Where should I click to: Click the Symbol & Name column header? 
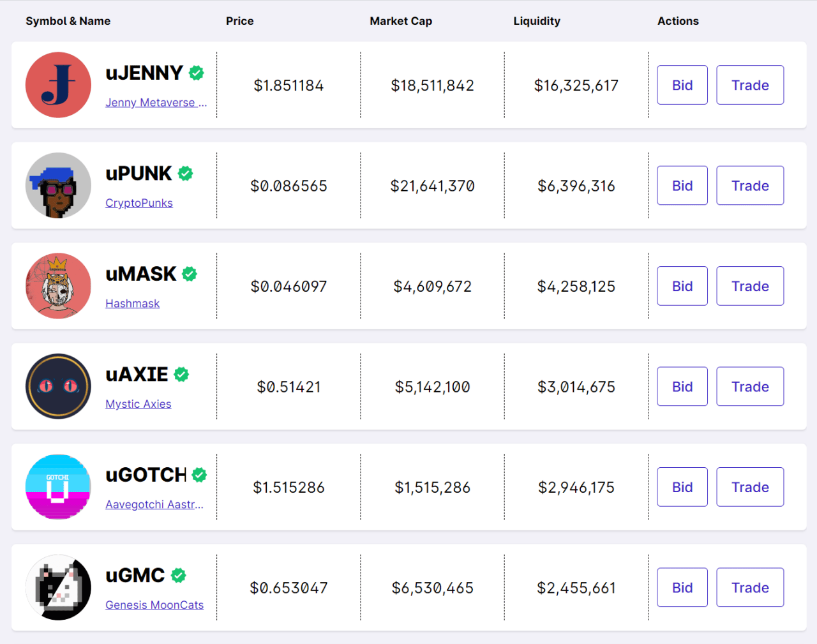68,21
